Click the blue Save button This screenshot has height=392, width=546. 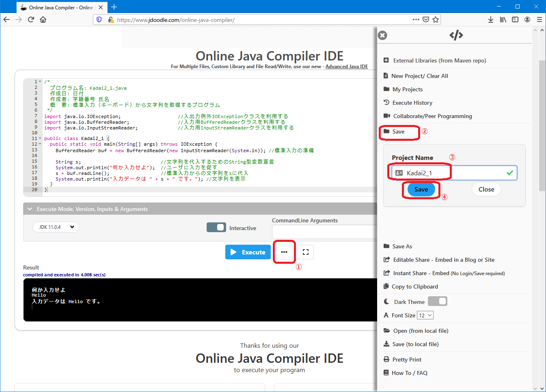tap(421, 190)
